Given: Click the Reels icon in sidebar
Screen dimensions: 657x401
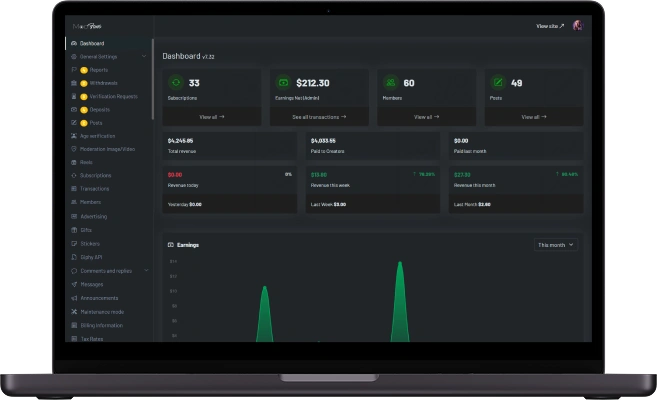Looking at the screenshot, I should 74,162.
